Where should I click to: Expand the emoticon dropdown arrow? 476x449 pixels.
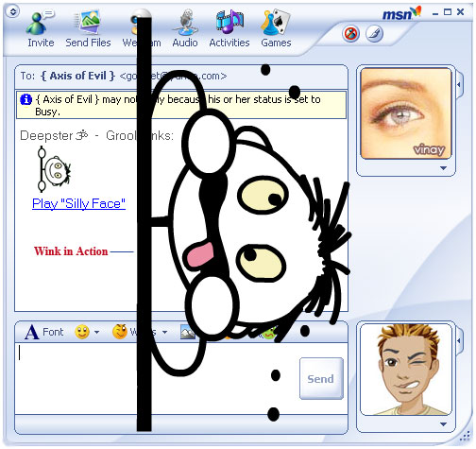(x=97, y=332)
